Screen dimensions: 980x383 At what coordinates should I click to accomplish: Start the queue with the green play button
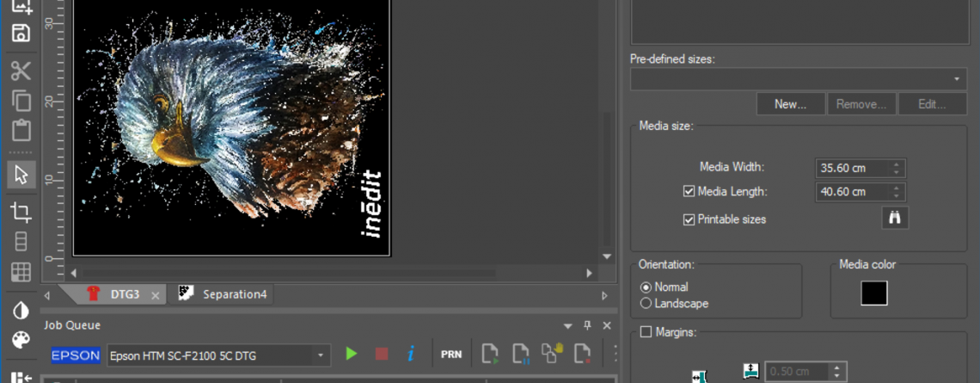[x=352, y=355]
